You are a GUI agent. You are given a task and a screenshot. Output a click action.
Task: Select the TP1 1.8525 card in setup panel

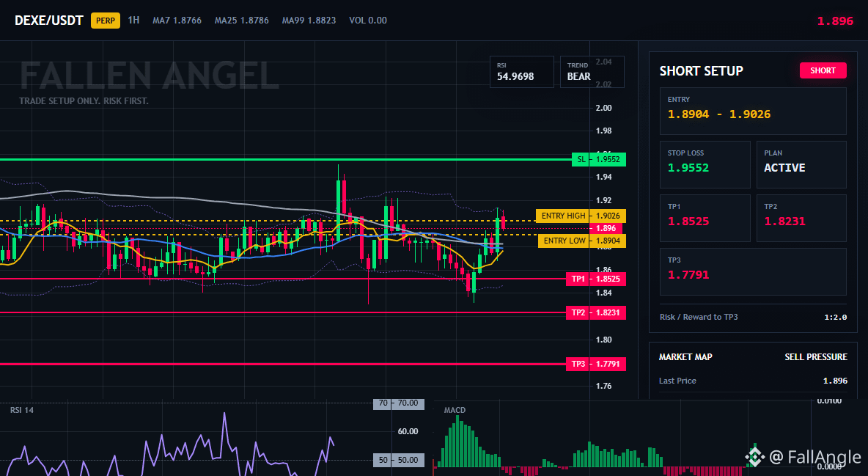pos(705,218)
